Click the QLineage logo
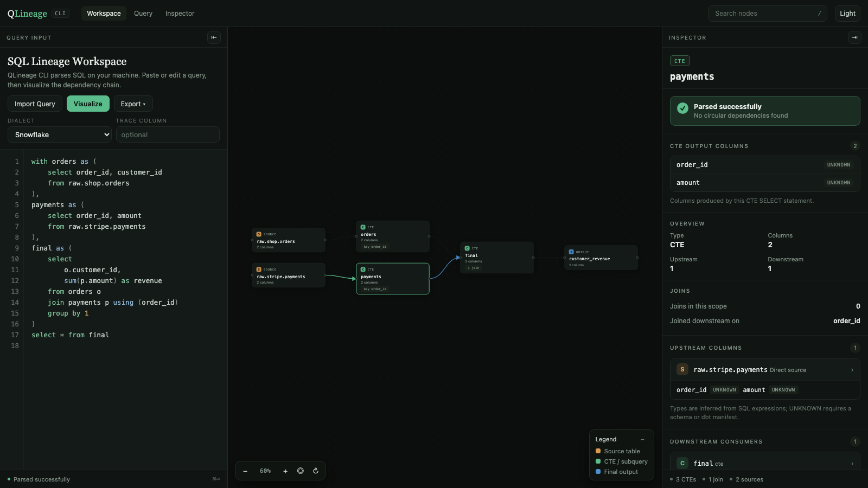868x488 pixels. (27, 14)
